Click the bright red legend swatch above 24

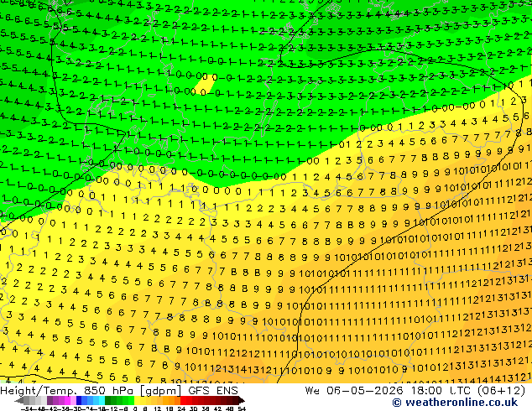pos(183,400)
